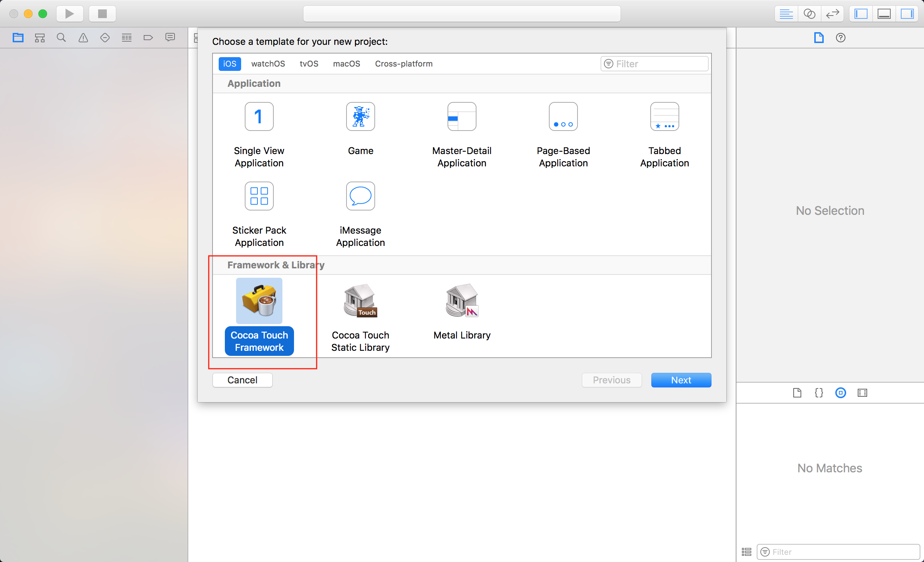The width and height of the screenshot is (924, 562).
Task: Show the Object library circle icon
Action: (840, 393)
